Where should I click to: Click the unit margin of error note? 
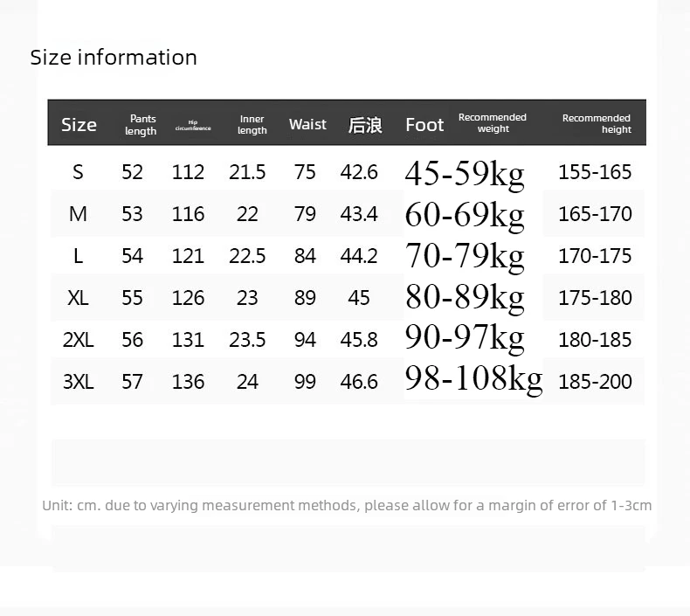(x=347, y=506)
